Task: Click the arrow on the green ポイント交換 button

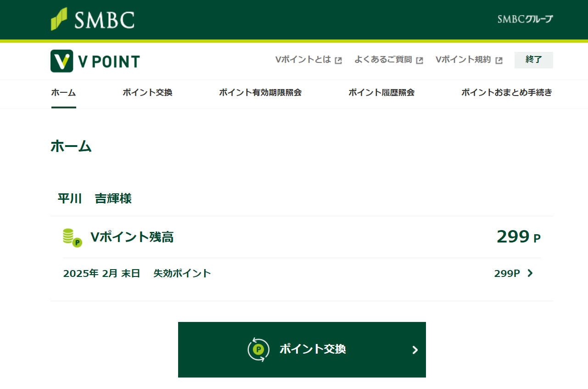Action: pyautogui.click(x=415, y=350)
